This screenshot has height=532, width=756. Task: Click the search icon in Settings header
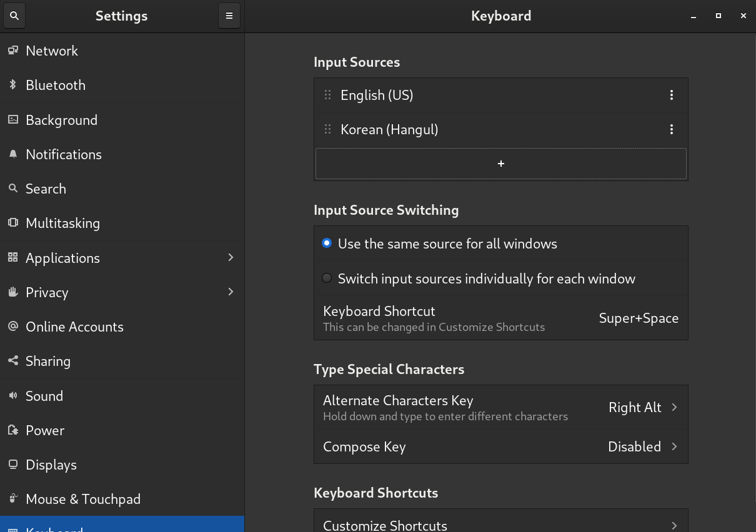[14, 16]
